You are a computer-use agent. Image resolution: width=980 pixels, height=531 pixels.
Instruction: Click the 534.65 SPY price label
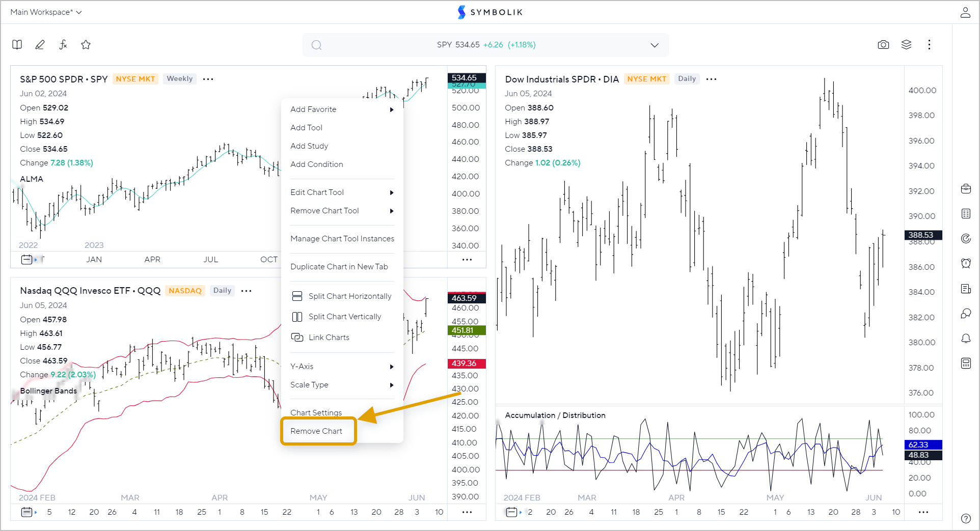point(467,78)
